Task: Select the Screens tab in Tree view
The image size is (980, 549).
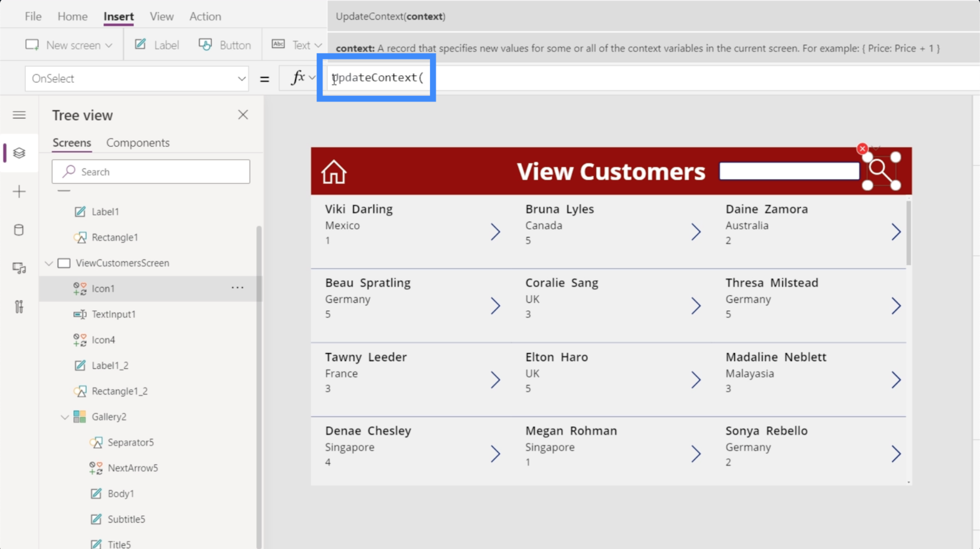Action: coord(72,143)
